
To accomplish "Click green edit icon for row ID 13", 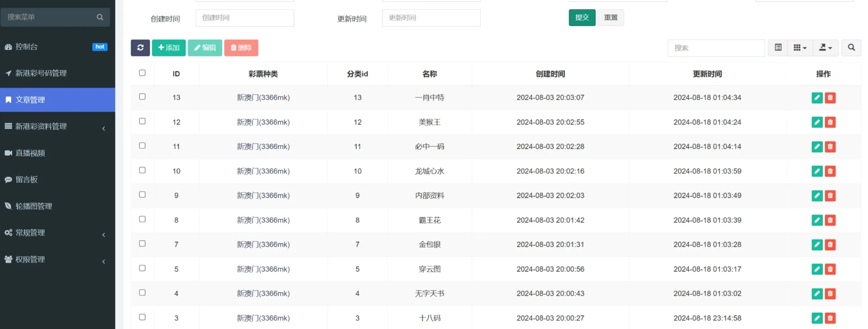I will point(817,98).
